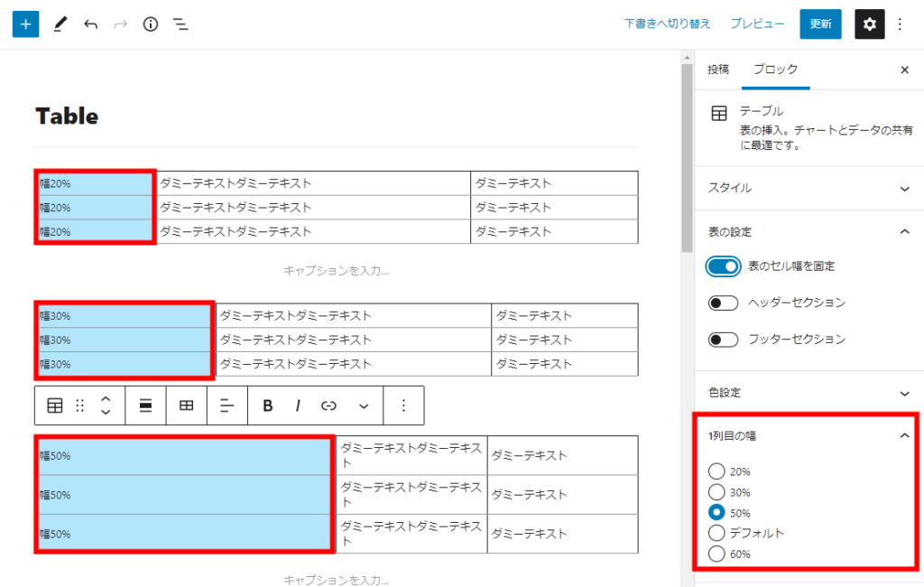Enable the ヘッダーセクション toggle
Viewport: 924px width, 587px height.
click(x=724, y=303)
